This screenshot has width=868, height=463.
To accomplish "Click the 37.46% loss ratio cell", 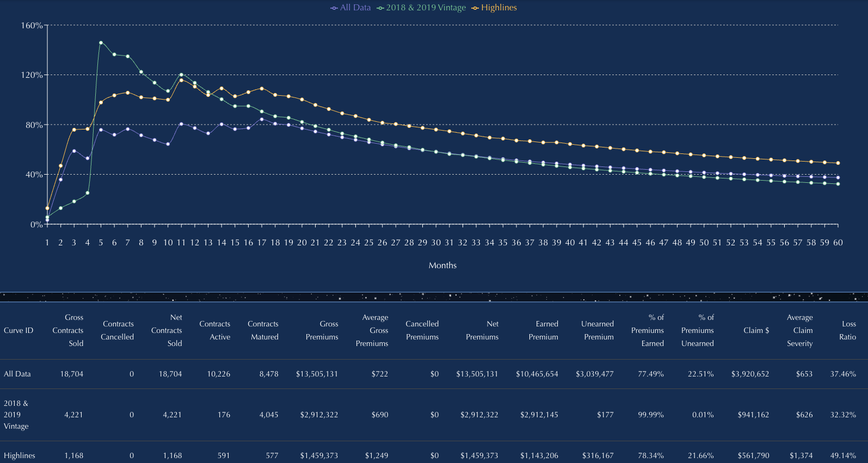I will [x=842, y=374].
